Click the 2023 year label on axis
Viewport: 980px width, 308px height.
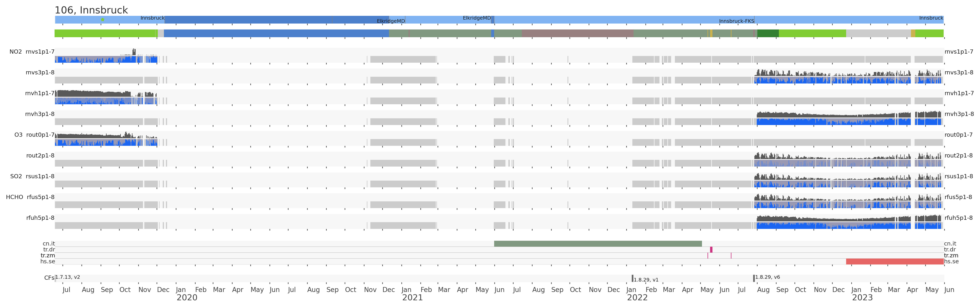coord(862,298)
